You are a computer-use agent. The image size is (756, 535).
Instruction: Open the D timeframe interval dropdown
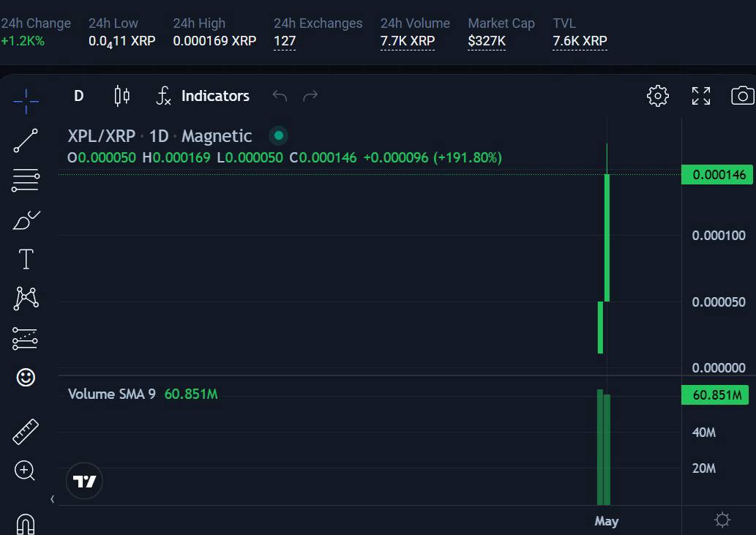78,96
